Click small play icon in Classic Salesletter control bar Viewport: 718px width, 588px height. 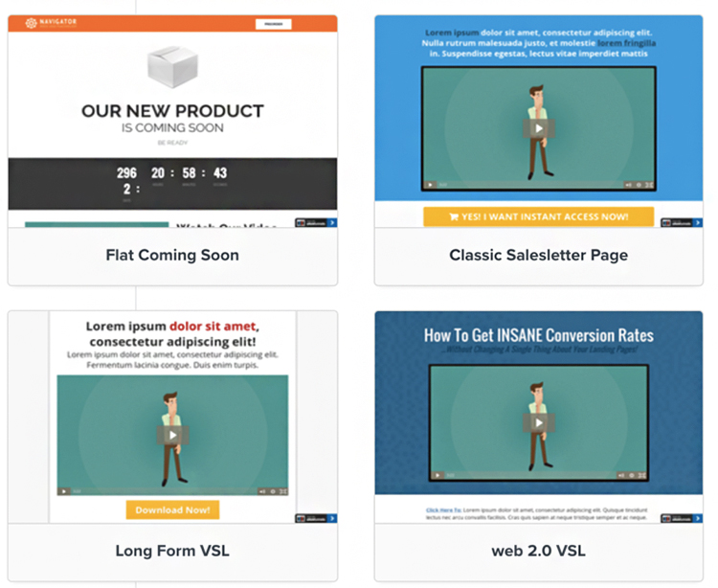pos(431,184)
